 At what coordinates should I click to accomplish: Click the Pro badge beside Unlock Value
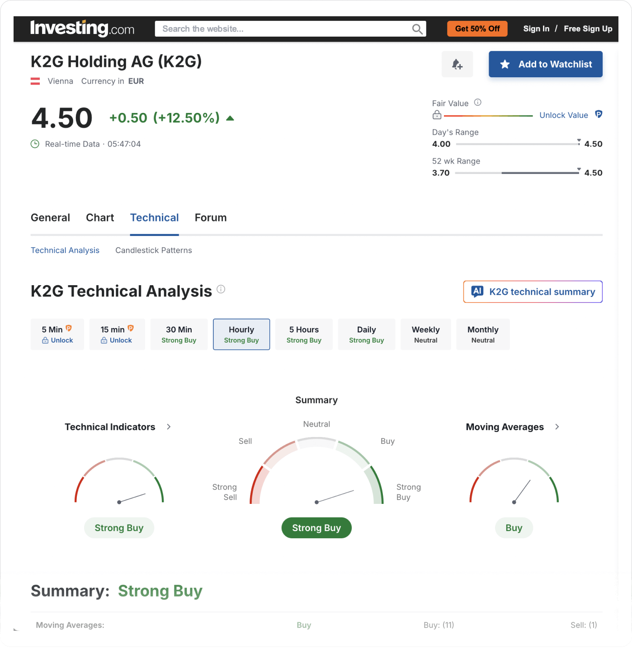tap(599, 115)
